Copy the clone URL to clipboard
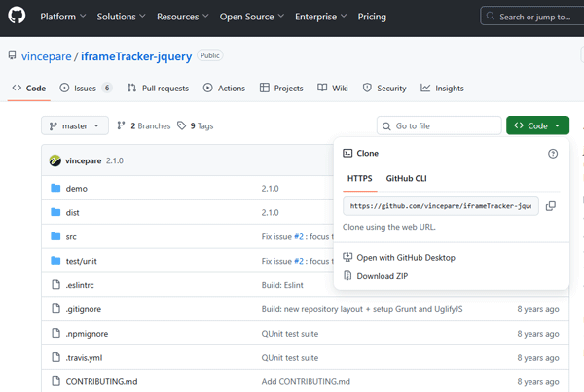Image resolution: width=584 pixels, height=392 pixels. pyautogui.click(x=551, y=206)
